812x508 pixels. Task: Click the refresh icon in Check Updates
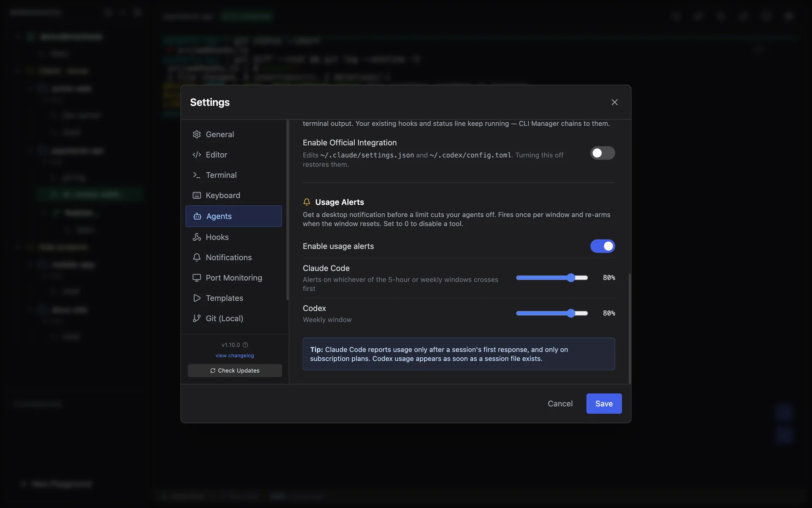tap(213, 370)
